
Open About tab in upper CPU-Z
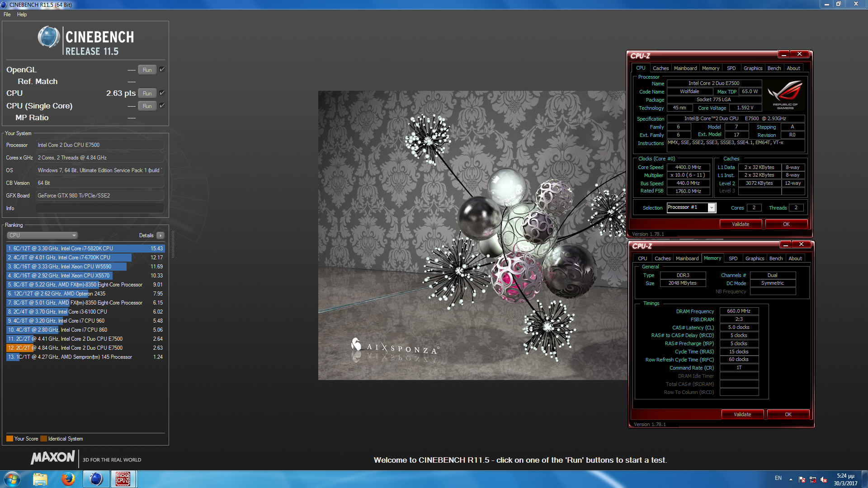(793, 68)
